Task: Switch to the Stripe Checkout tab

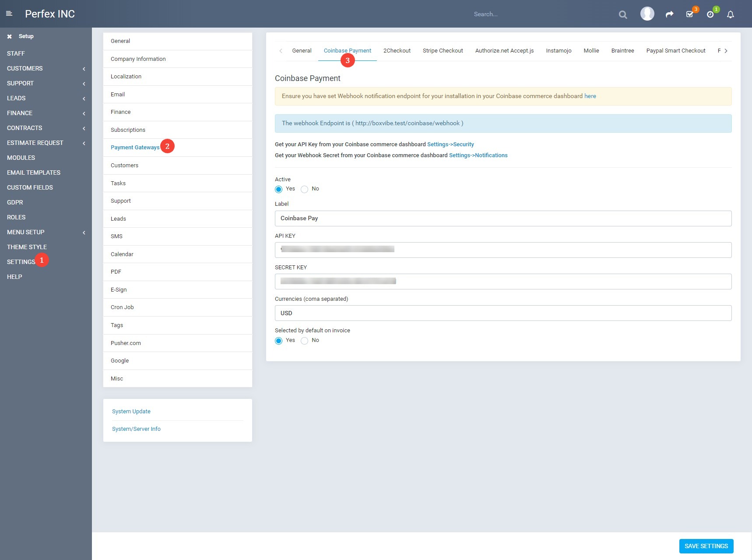Action: click(x=442, y=50)
